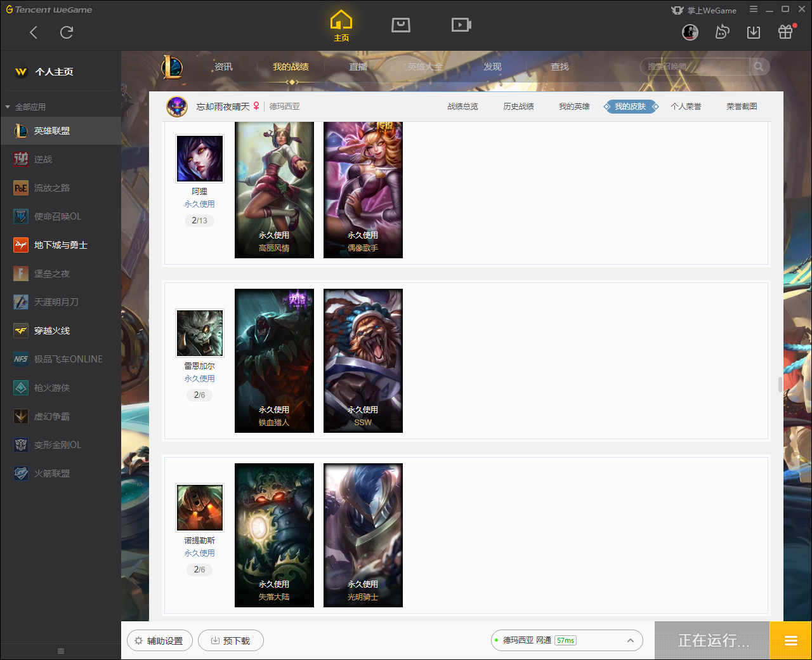Select 使命召唤OL in the game list
The width and height of the screenshot is (812, 660).
60,216
